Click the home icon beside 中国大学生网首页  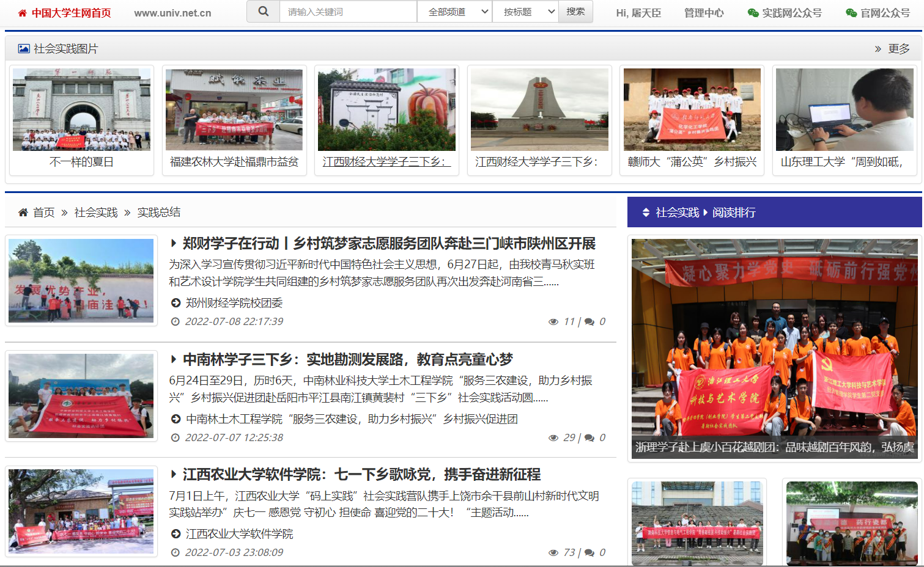pyautogui.click(x=23, y=13)
